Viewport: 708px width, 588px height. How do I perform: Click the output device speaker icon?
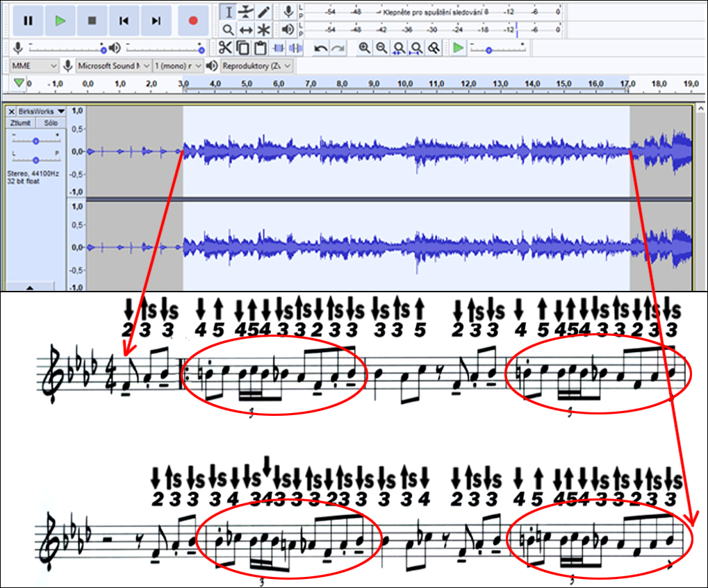pos(211,66)
